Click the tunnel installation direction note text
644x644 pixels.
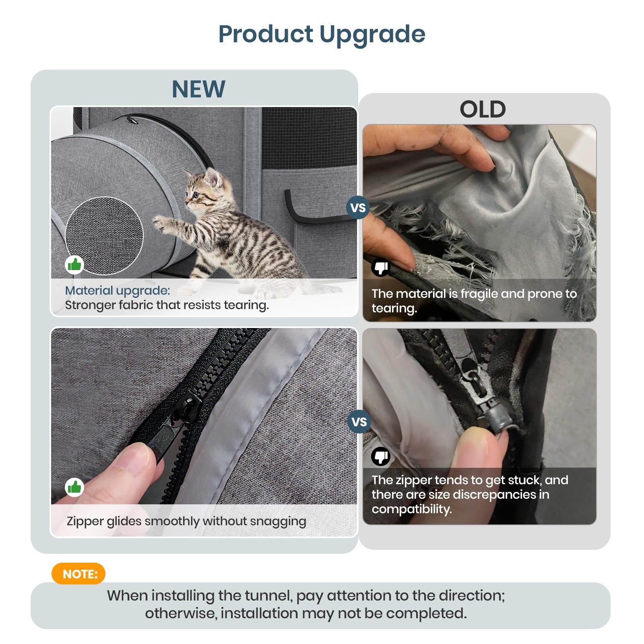point(306,604)
